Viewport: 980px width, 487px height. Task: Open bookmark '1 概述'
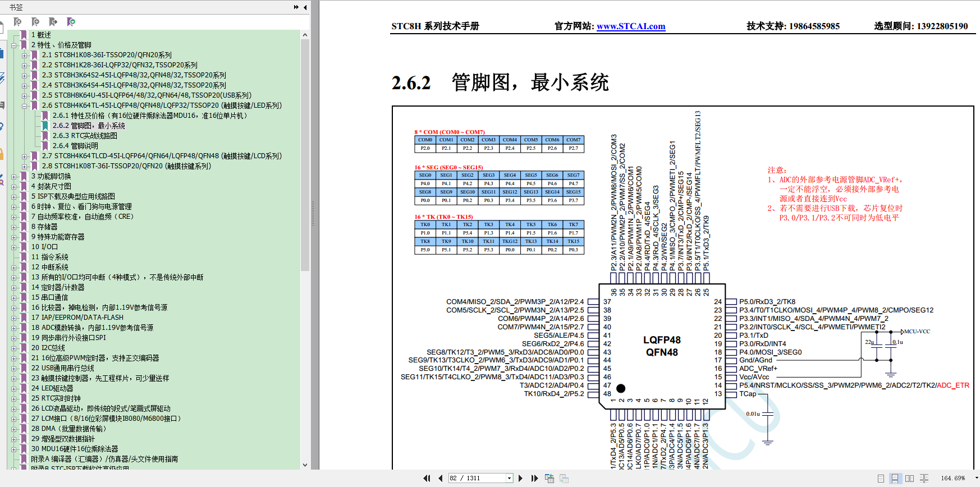click(x=41, y=35)
